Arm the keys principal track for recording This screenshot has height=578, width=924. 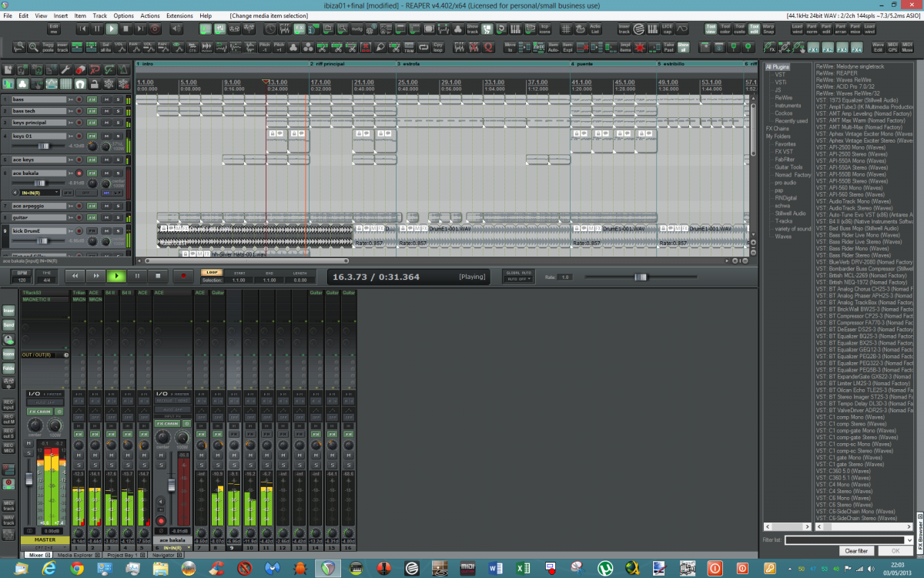79,123
